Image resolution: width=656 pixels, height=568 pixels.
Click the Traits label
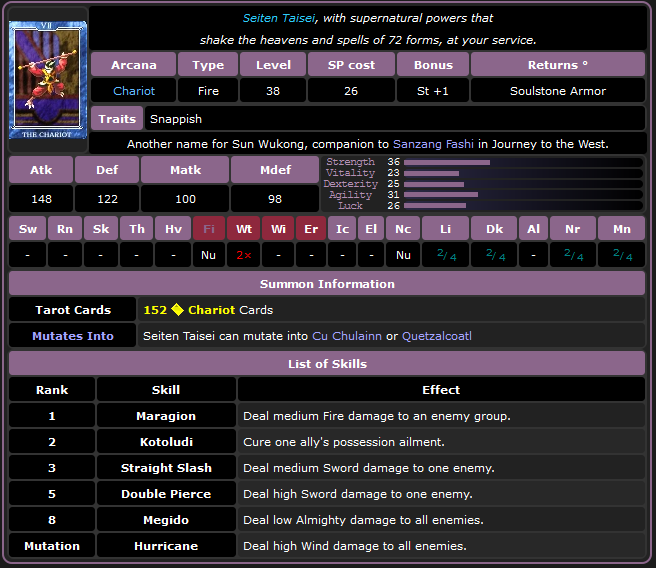pos(117,119)
